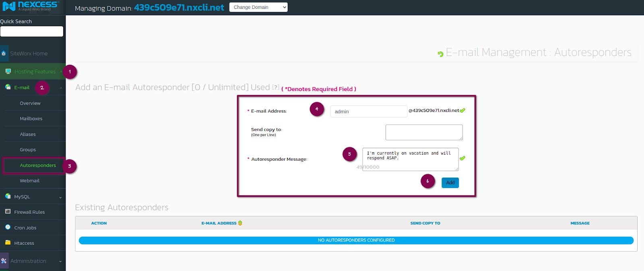
Task: Click the Nexcess logo
Action: click(31, 6)
